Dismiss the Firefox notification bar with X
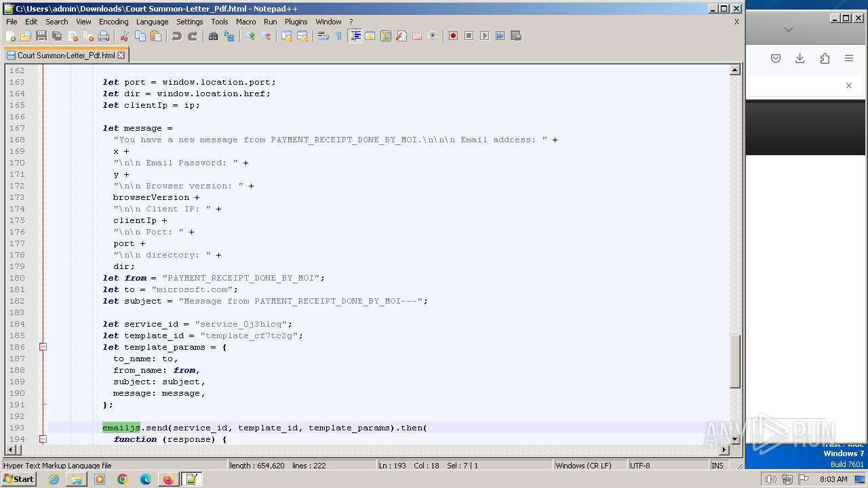Viewport: 868px width, 488px height. coord(849,85)
